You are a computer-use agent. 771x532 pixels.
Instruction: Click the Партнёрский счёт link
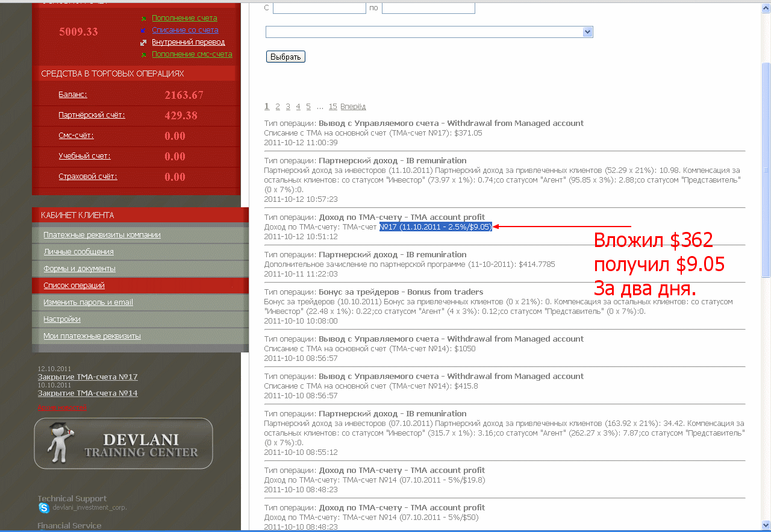92,115
